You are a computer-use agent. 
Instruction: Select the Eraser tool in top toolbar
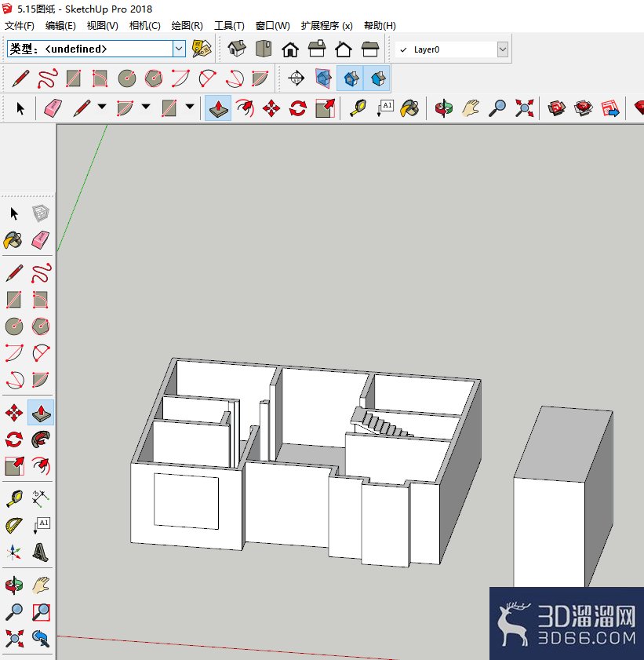pyautogui.click(x=53, y=108)
